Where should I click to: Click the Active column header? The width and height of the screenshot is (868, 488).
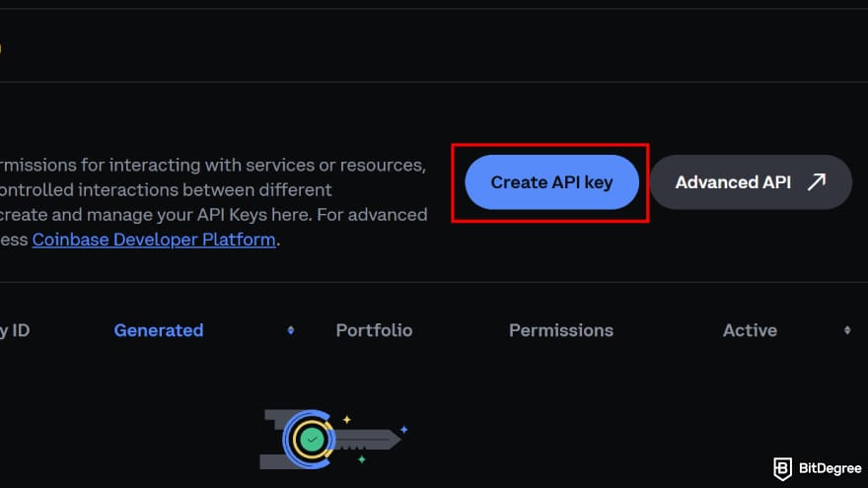750,330
